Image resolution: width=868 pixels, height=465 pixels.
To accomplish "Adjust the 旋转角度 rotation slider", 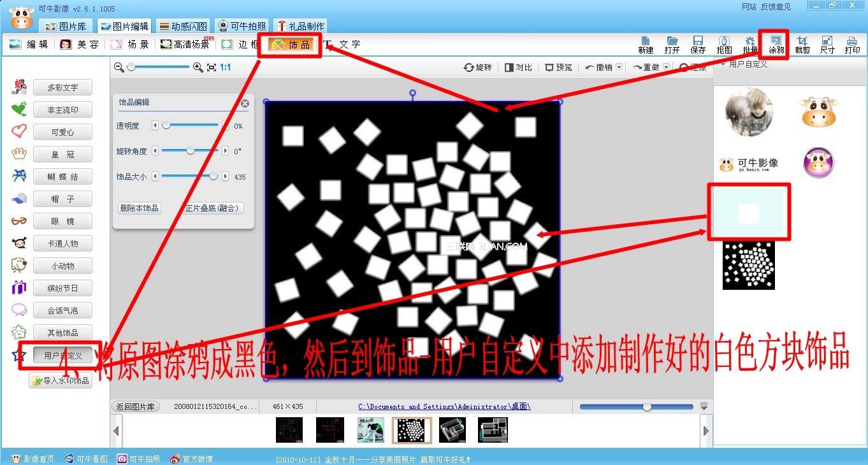I will [x=190, y=151].
